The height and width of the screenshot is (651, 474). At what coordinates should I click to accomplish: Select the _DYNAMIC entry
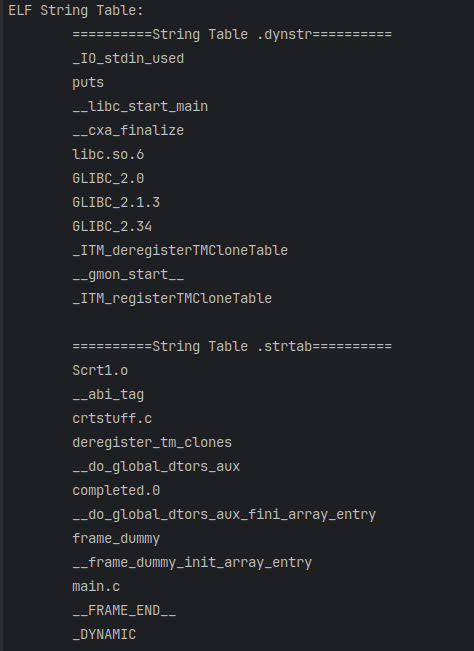(x=104, y=634)
